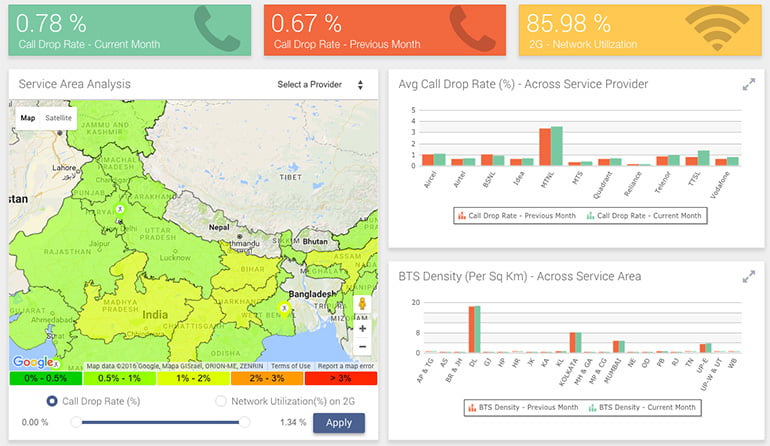The image size is (770, 446).
Task: Open the Terms of Use link
Action: 291,366
